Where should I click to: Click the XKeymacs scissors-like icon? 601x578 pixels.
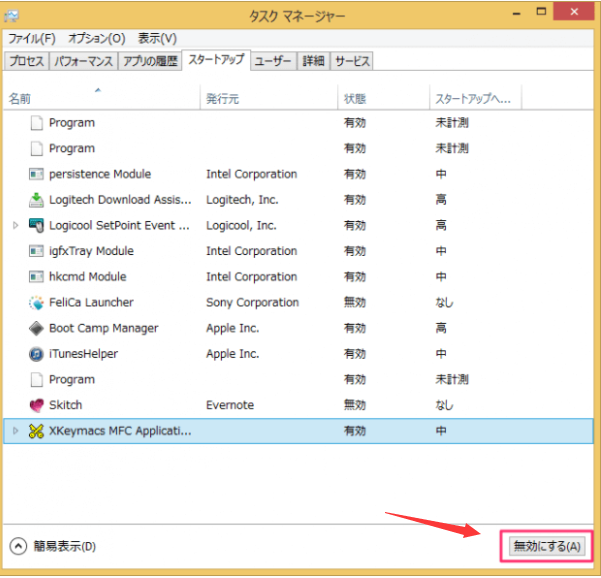(x=36, y=432)
